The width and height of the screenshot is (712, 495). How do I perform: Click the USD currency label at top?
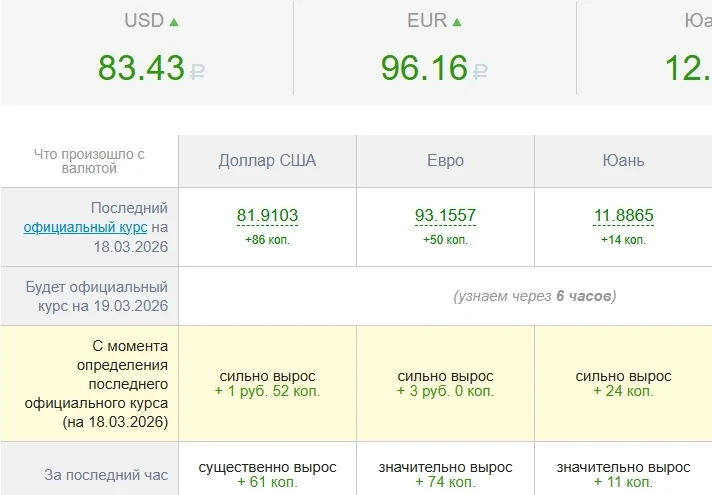[144, 21]
